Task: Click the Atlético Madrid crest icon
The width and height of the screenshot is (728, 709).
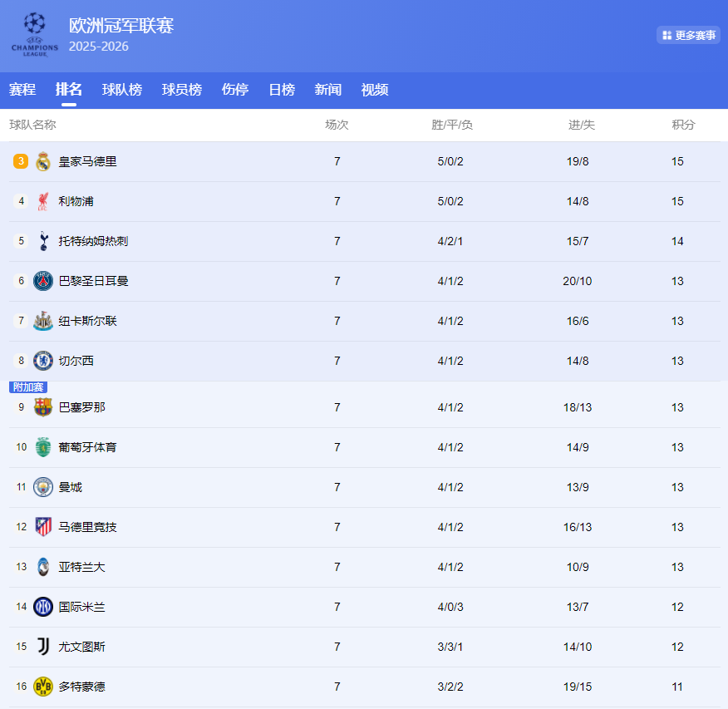Action: pos(43,527)
